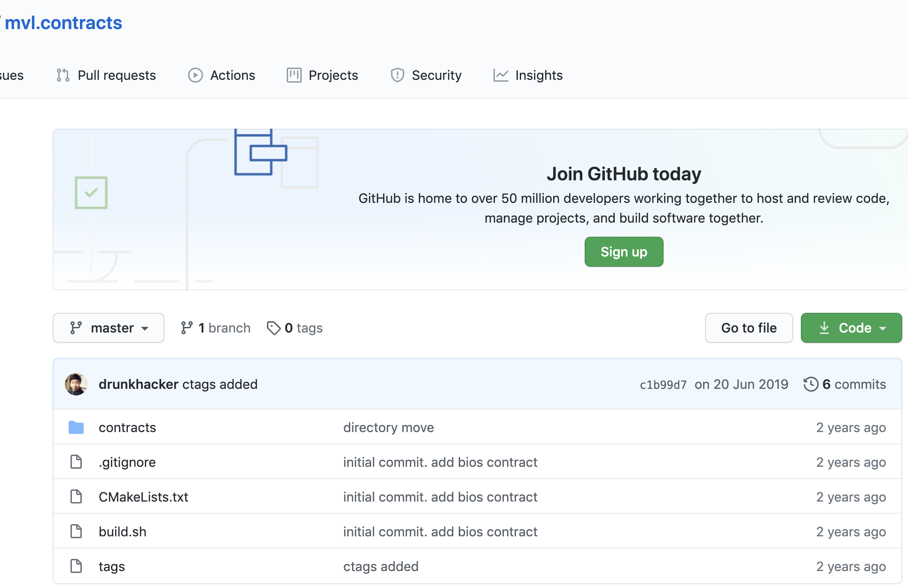Open commit hash c1b99d7 link
Image resolution: width=908 pixels, height=588 pixels.
663,385
